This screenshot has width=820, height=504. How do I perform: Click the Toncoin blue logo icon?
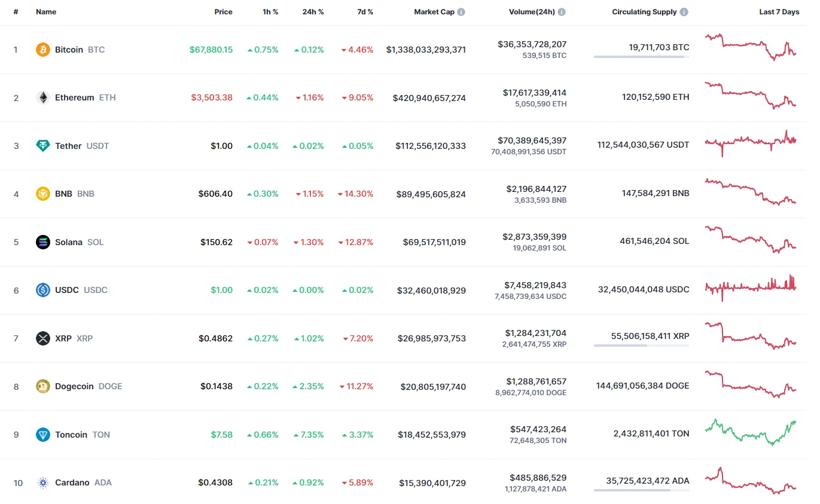[x=43, y=435]
